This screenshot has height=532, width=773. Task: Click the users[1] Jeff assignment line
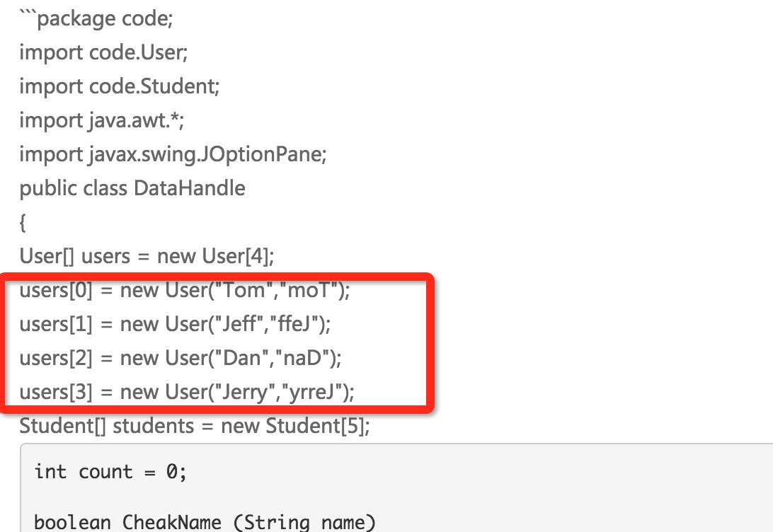point(176,325)
